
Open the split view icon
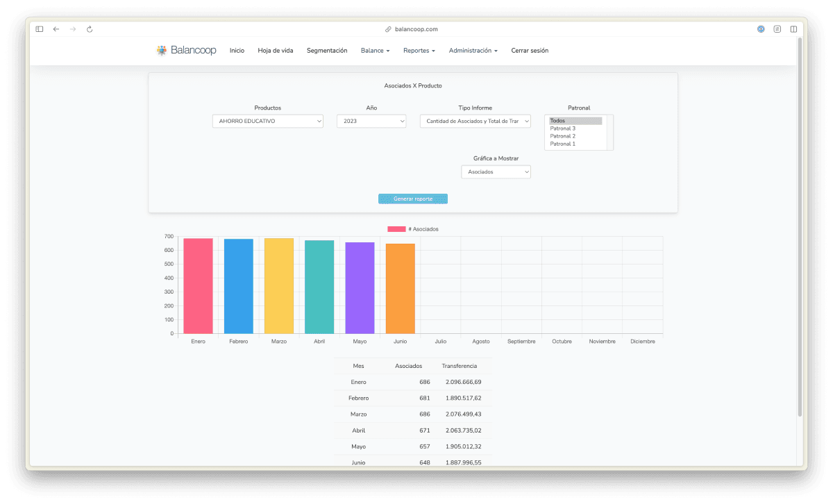[793, 29]
